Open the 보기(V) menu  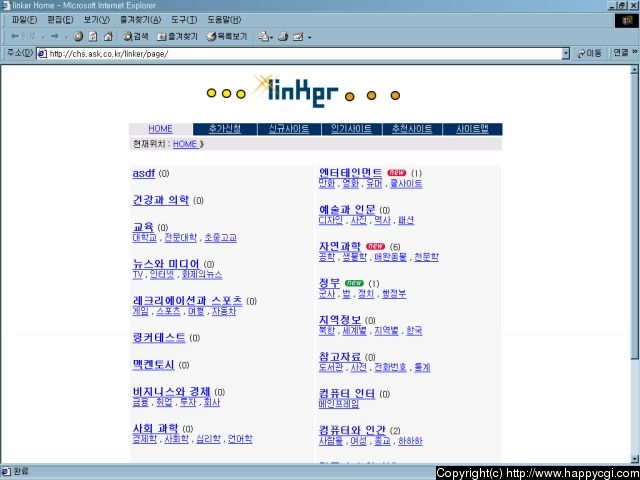click(97, 20)
